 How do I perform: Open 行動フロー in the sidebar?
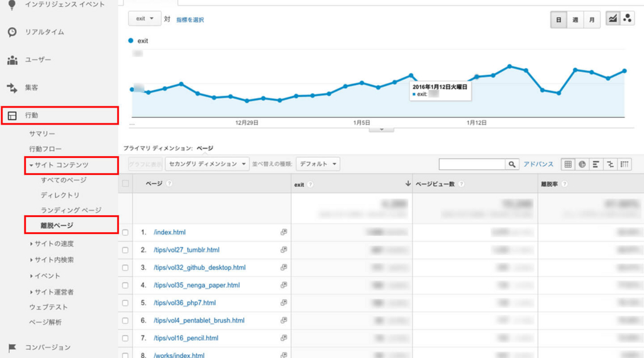pyautogui.click(x=45, y=148)
